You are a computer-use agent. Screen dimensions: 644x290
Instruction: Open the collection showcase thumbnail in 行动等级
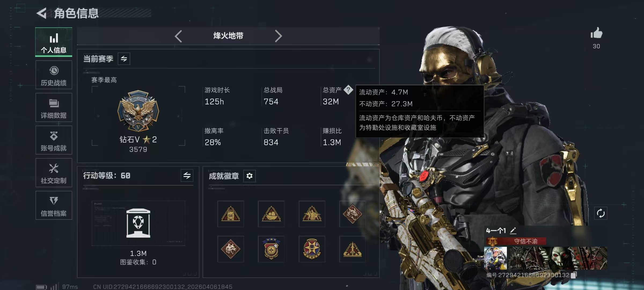click(138, 223)
